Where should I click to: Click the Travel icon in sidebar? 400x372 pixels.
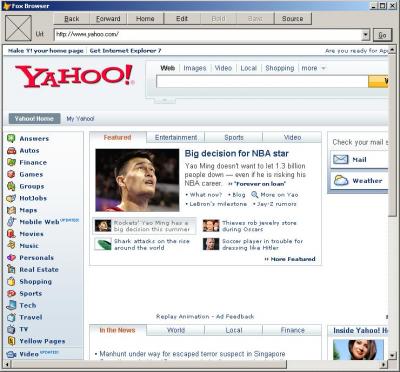pos(11,317)
